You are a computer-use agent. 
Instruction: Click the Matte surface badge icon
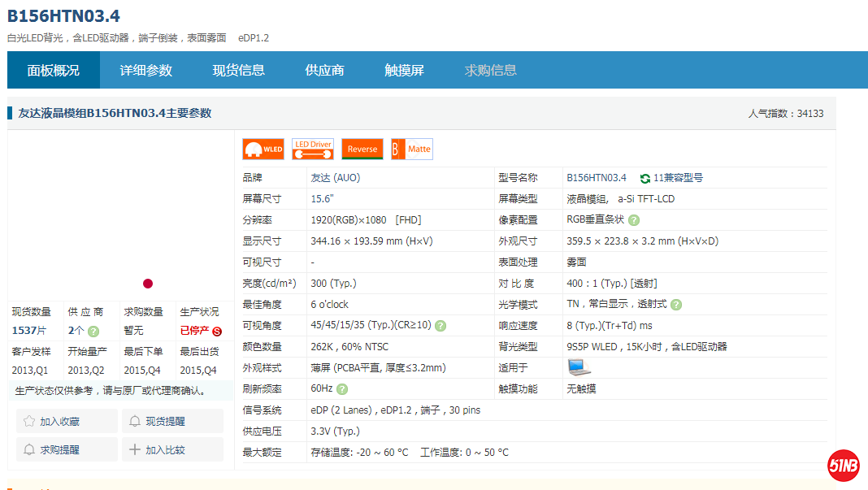coord(412,150)
